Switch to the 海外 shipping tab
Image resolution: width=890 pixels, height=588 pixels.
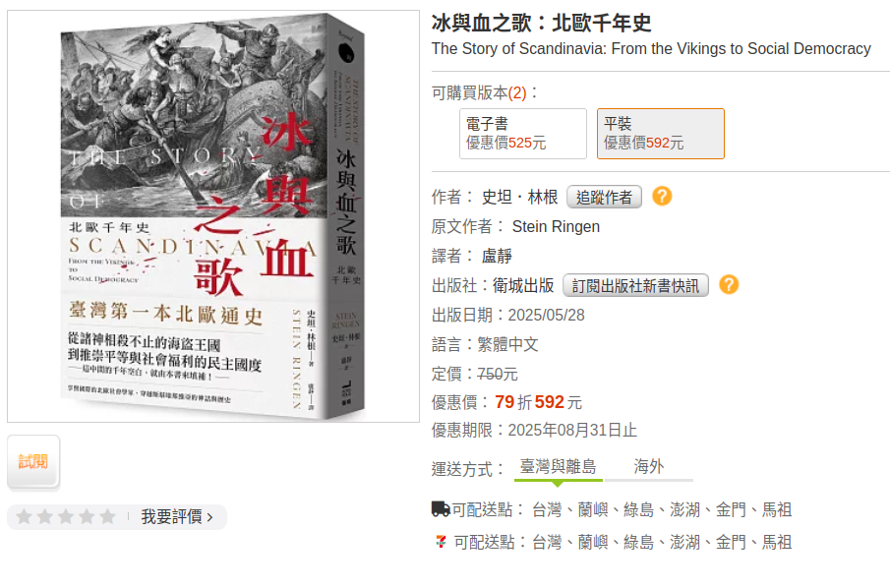[649, 467]
